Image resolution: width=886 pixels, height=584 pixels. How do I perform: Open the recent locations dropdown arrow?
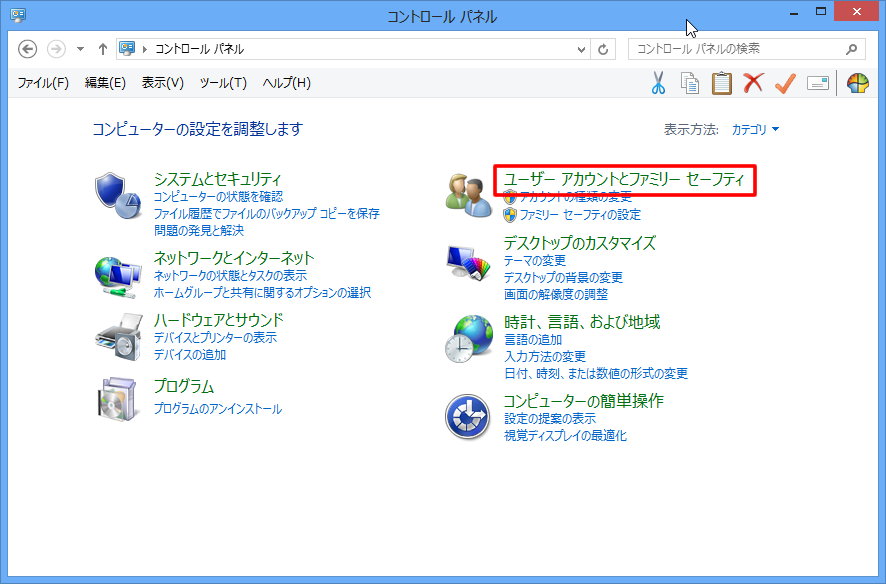point(81,49)
